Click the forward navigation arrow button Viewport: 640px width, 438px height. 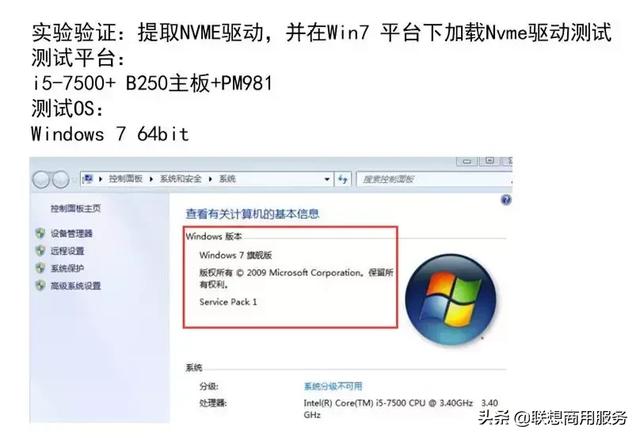(61, 179)
